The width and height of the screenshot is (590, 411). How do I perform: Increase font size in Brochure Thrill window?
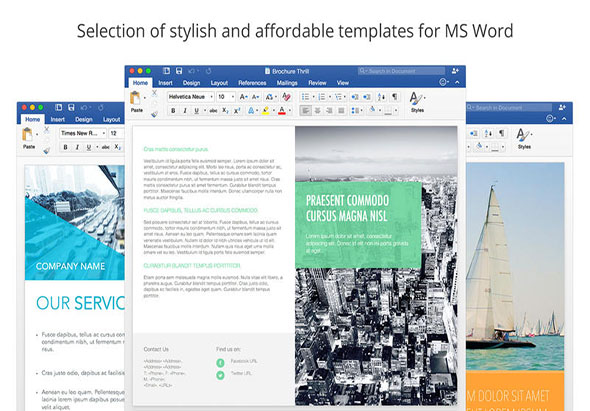point(243,97)
